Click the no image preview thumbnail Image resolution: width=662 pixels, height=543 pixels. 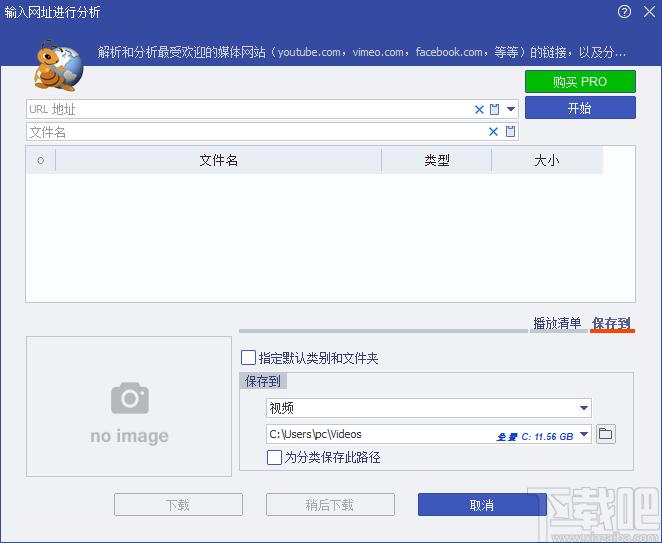click(129, 406)
